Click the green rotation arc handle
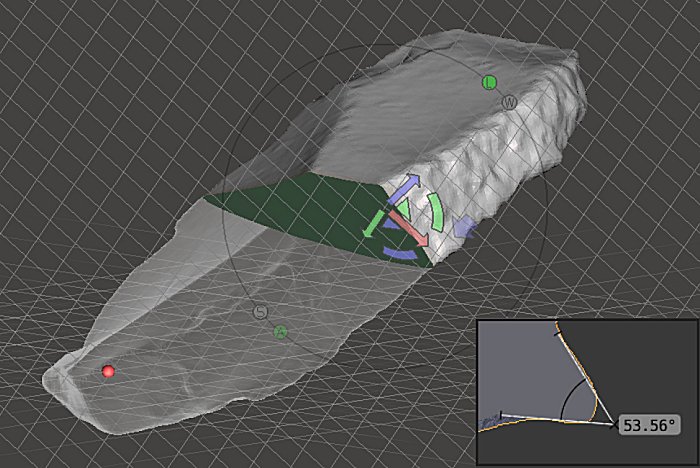The width and height of the screenshot is (700, 468). (437, 214)
